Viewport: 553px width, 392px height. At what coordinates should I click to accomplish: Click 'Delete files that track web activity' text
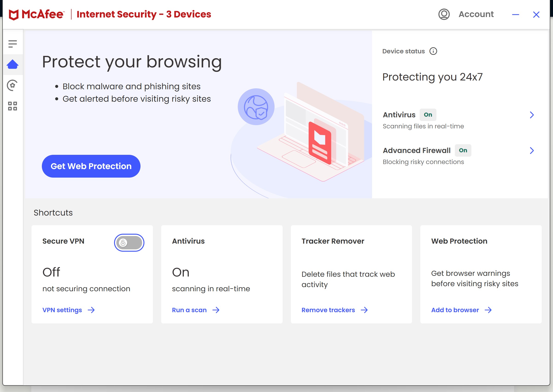point(348,279)
